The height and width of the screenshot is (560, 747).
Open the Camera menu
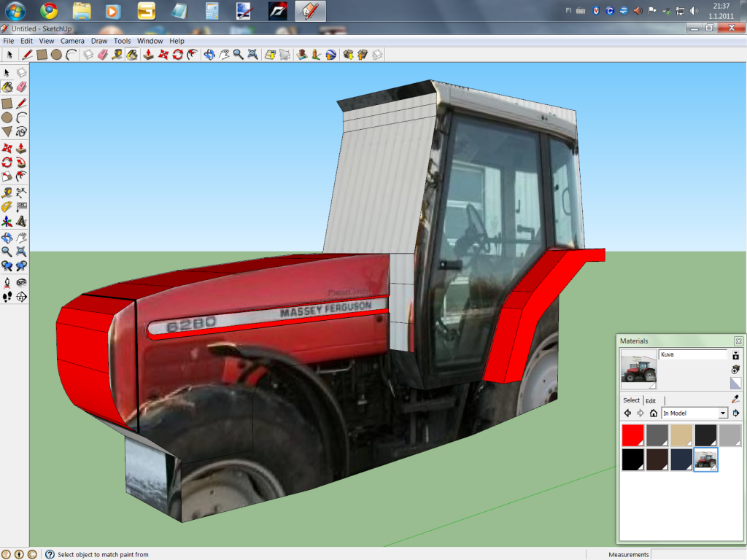click(x=72, y=41)
